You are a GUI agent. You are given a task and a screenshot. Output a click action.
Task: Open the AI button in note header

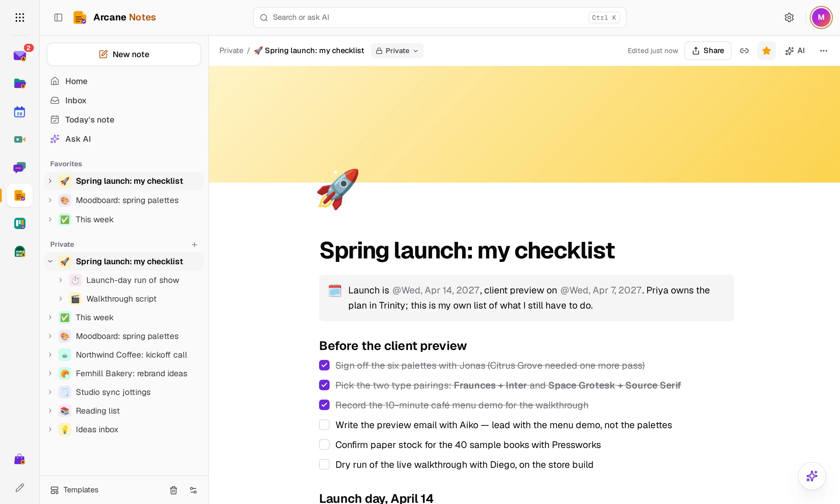795,50
